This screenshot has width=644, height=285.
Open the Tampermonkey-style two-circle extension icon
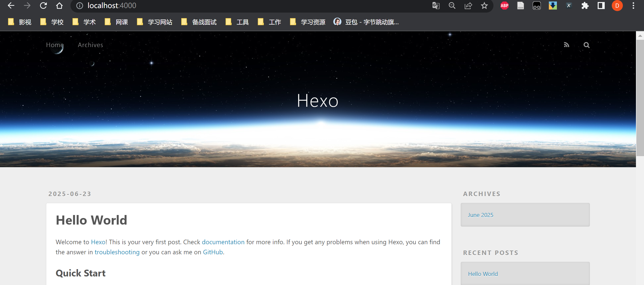pyautogui.click(x=536, y=6)
